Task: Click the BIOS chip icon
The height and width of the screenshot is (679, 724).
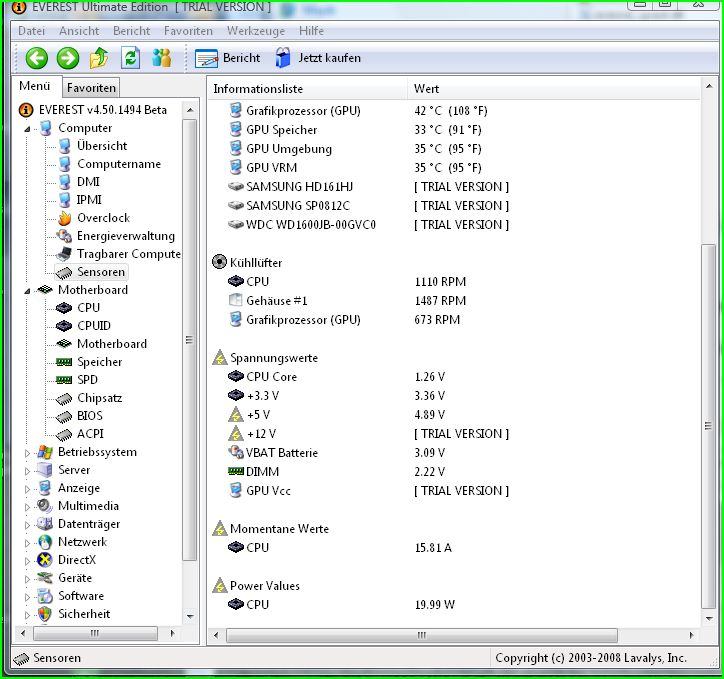Action: point(64,416)
